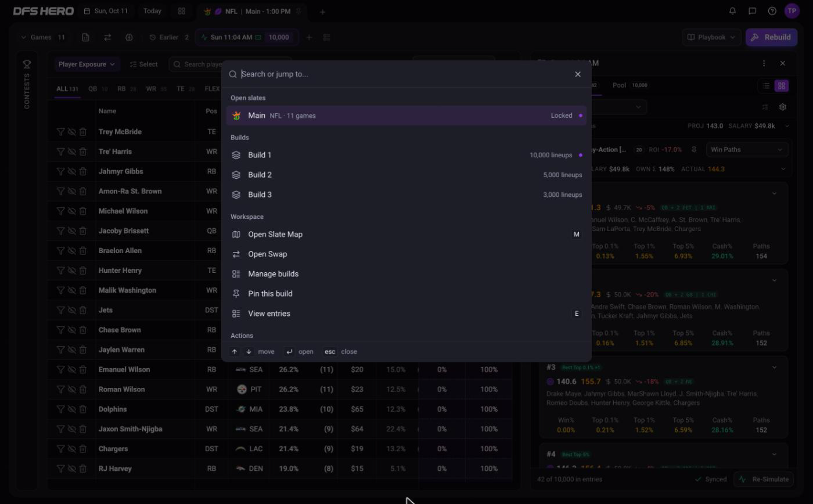Image resolution: width=813 pixels, height=504 pixels.
Task: Open the Win Paths dropdown
Action: [x=747, y=150]
